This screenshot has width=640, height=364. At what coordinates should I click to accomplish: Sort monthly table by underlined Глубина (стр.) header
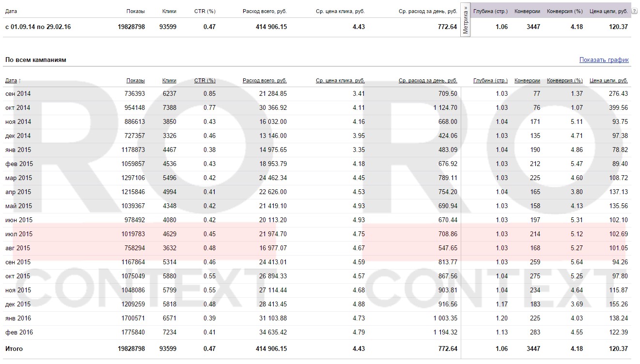coord(490,81)
